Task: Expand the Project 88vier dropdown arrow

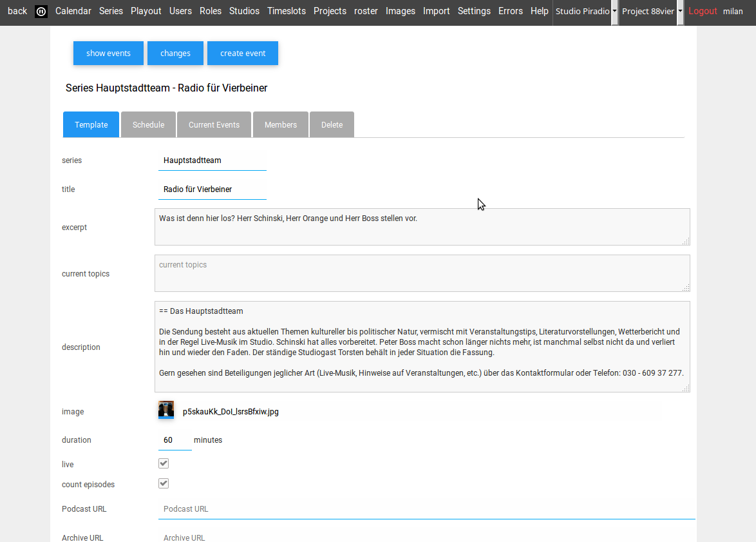Action: tap(680, 12)
